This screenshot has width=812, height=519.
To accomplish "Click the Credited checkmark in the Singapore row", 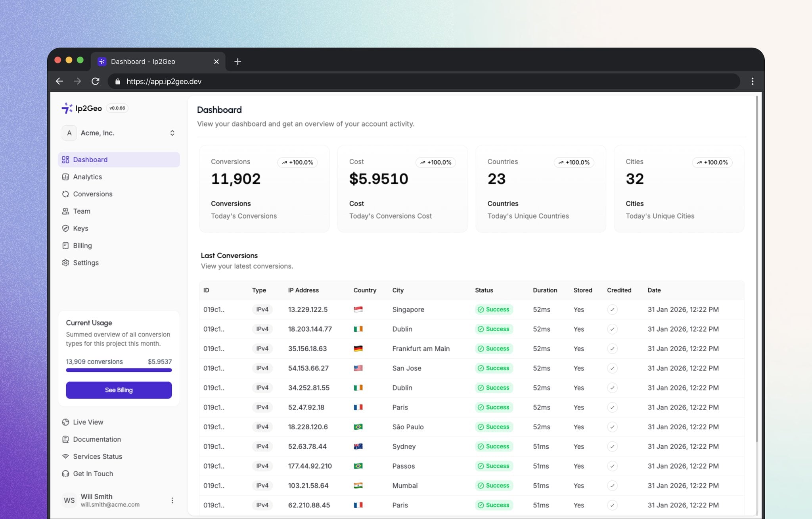I will (612, 309).
